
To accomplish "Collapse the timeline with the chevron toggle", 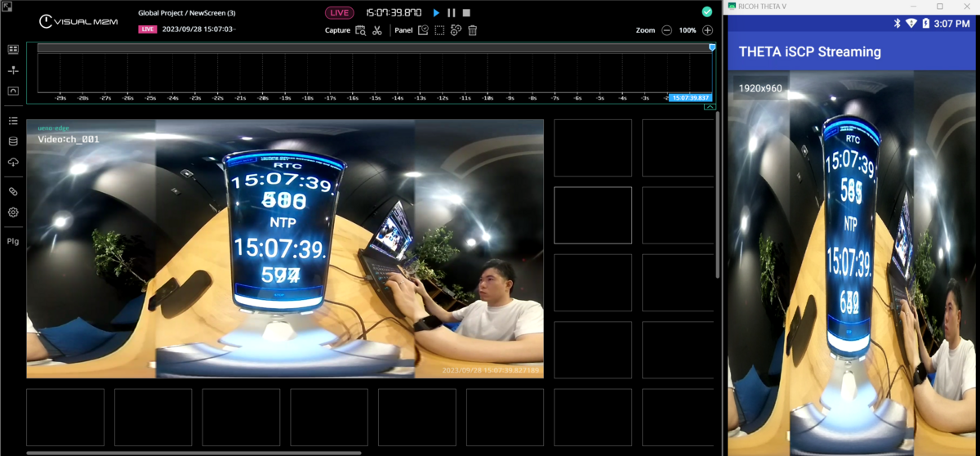I will pyautogui.click(x=710, y=107).
